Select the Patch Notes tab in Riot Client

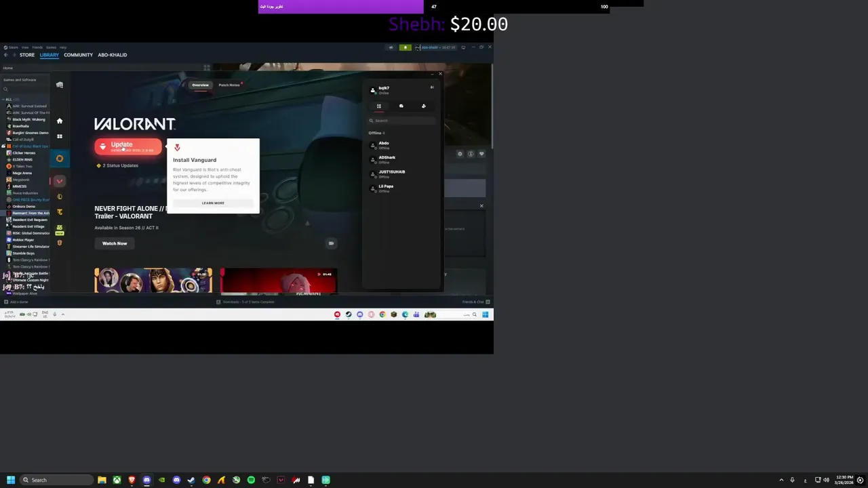point(229,85)
